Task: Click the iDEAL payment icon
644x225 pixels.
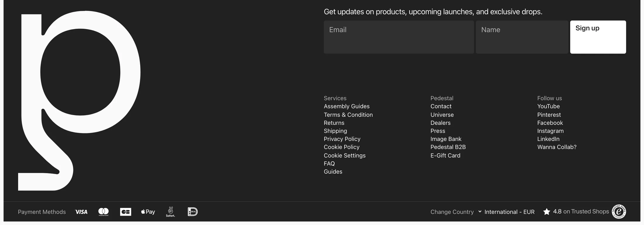Action: point(193,212)
